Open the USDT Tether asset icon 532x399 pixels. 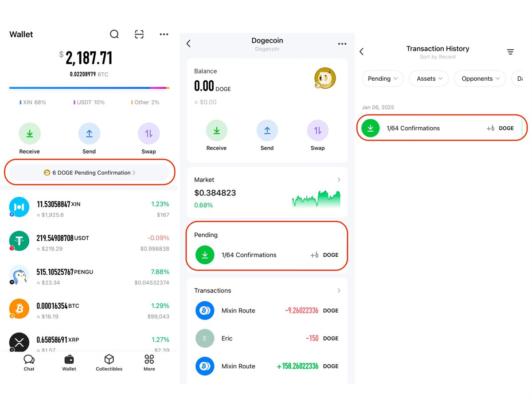tap(19, 241)
